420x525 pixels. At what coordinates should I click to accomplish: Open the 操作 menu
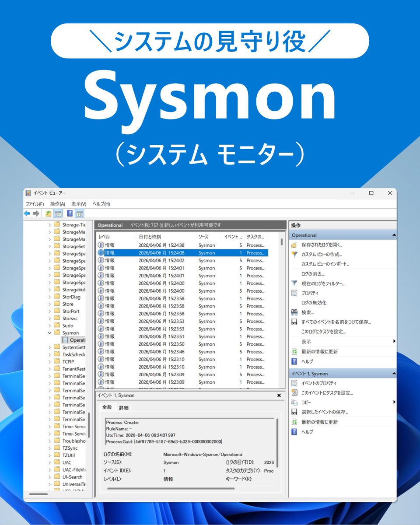[57, 204]
